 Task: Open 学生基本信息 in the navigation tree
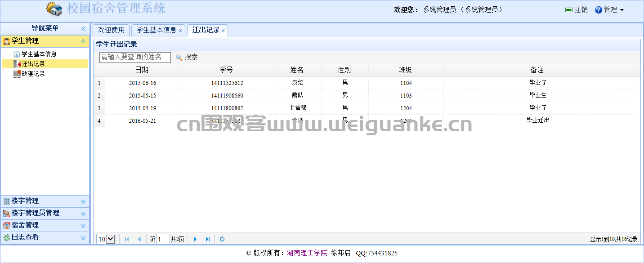pos(39,54)
